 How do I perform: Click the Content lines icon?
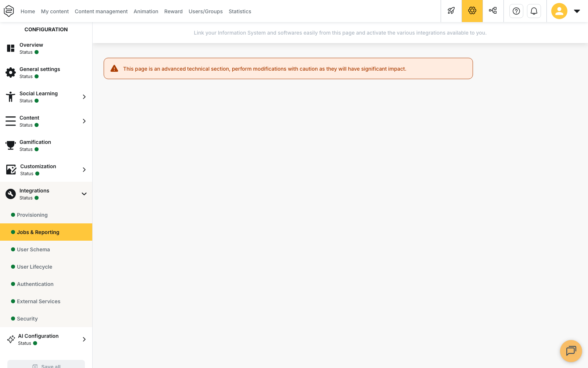(x=11, y=121)
